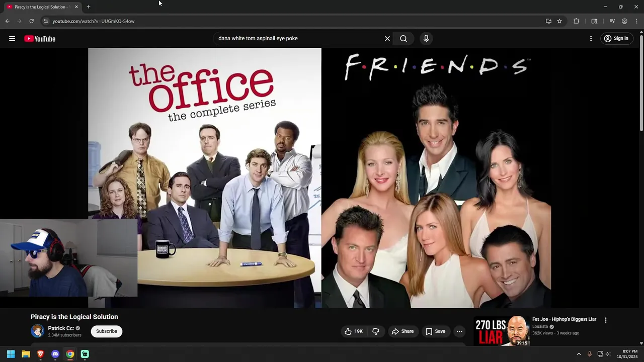Open the volume tray icon
Viewport: 644px width, 362px height.
(x=608, y=354)
